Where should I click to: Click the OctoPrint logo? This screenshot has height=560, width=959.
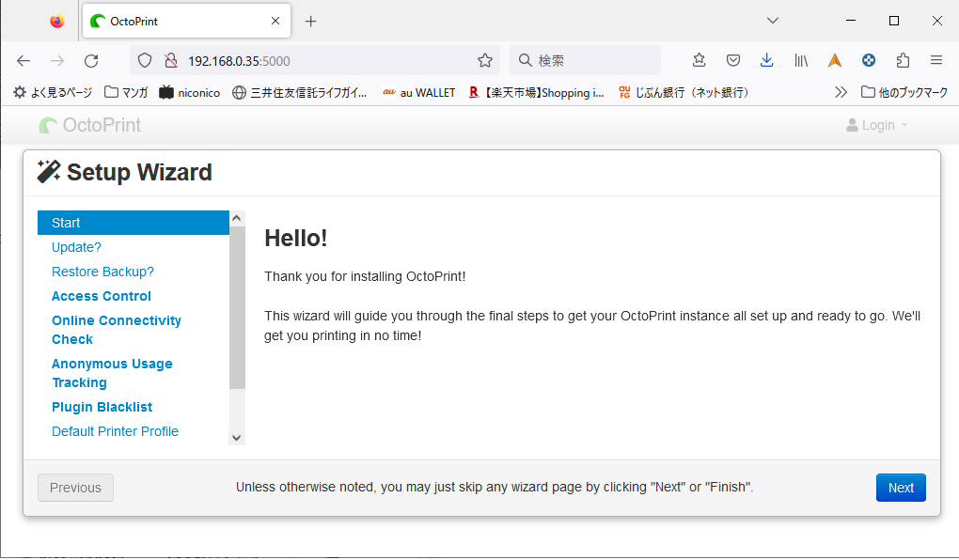[x=90, y=125]
